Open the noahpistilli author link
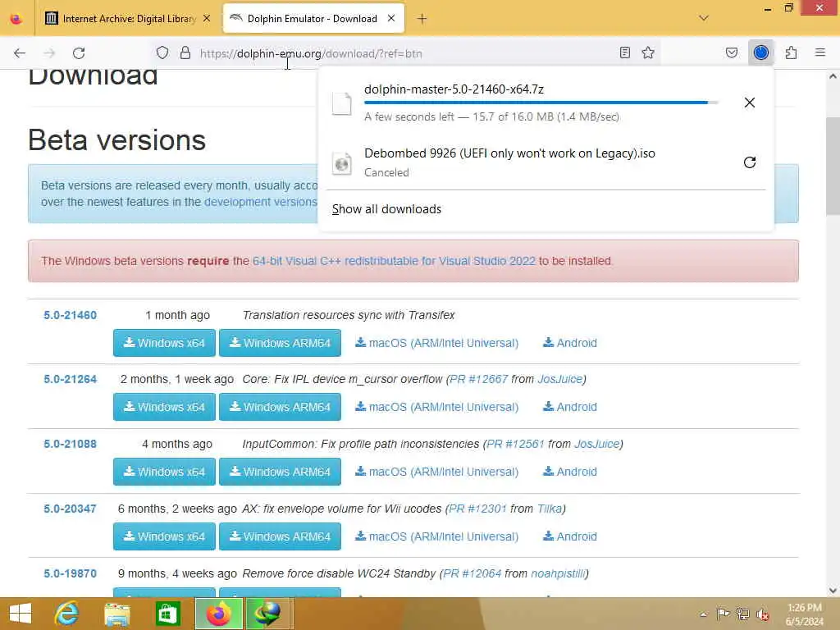 (558, 573)
